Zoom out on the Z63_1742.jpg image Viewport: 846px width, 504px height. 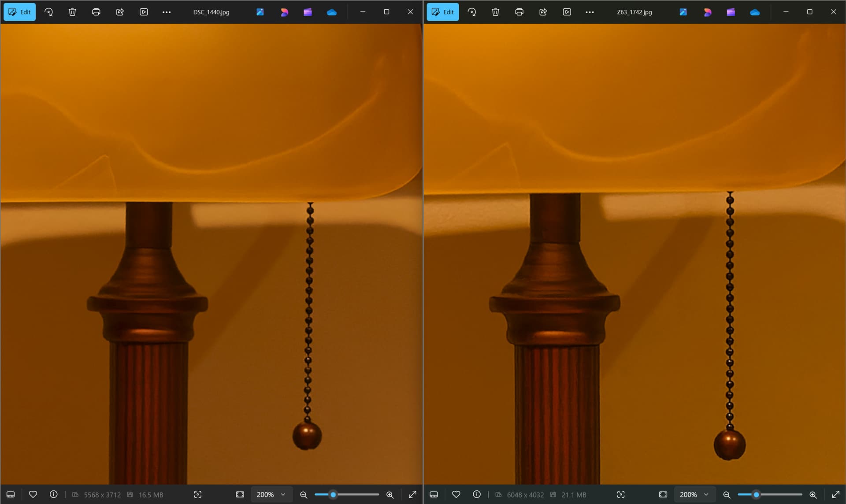coord(727,494)
